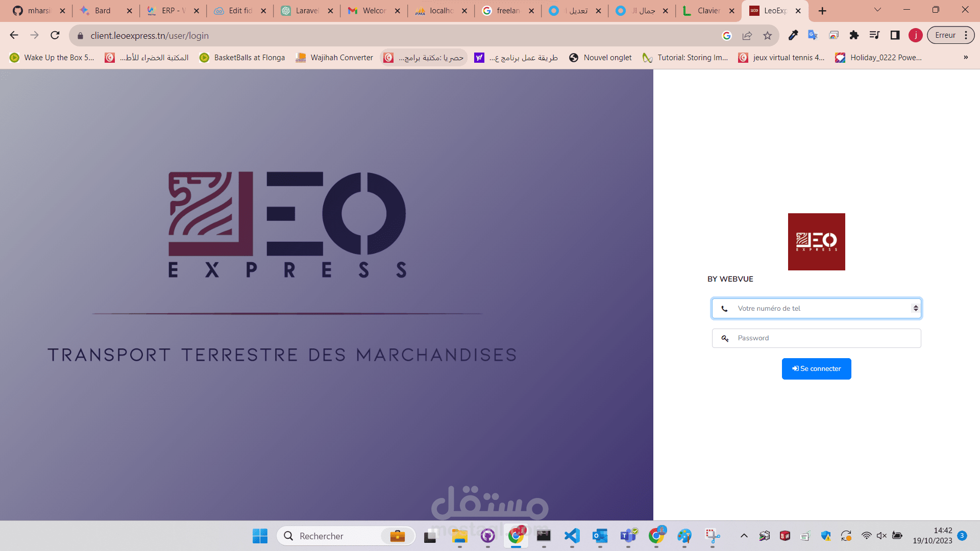This screenshot has width=980, height=551.
Task: Open the terminal app from taskbar
Action: click(544, 536)
